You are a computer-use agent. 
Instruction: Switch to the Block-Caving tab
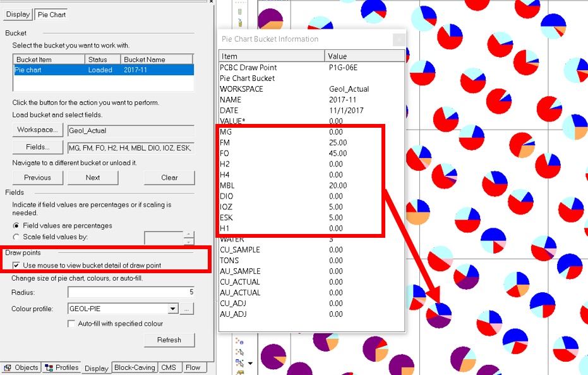pos(135,367)
